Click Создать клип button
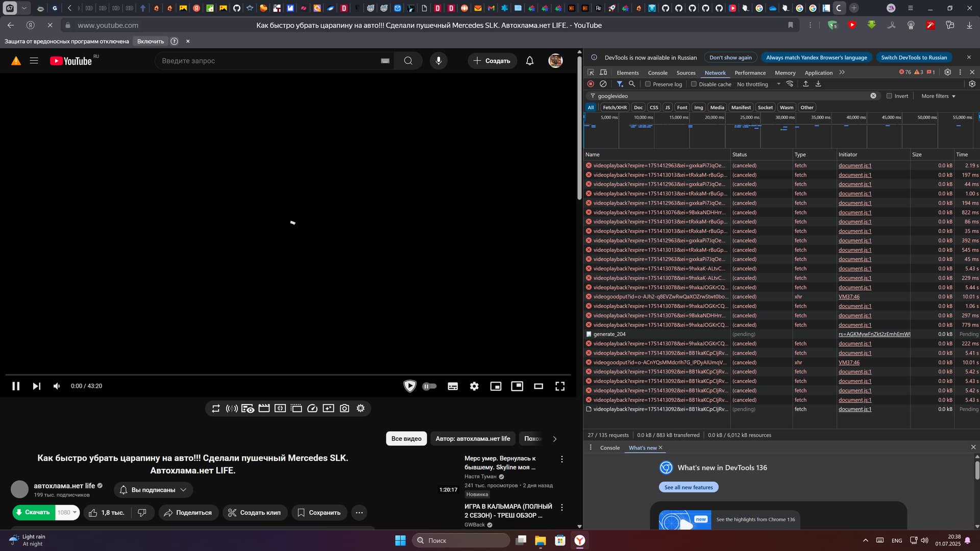 [x=254, y=513]
